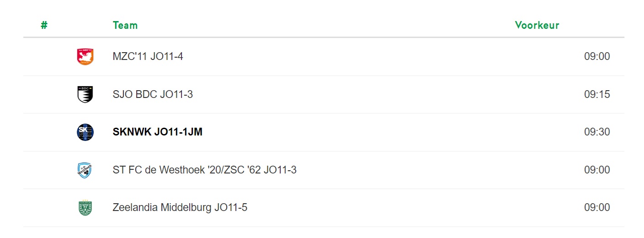This screenshot has height=238, width=644.
Task: Click the empty rank cell of MZC'11 row
Action: coord(44,57)
